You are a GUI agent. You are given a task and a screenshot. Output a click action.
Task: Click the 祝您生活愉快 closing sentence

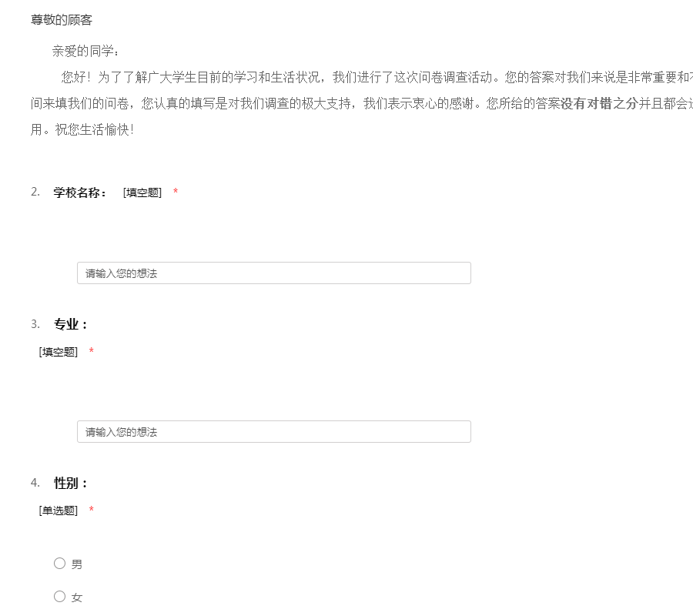pyautogui.click(x=95, y=129)
